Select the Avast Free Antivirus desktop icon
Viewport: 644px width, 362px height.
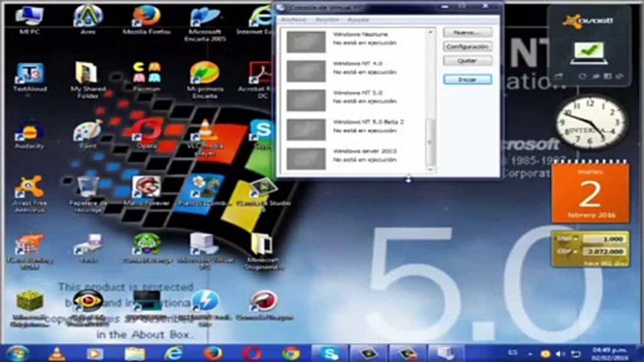[x=29, y=194]
